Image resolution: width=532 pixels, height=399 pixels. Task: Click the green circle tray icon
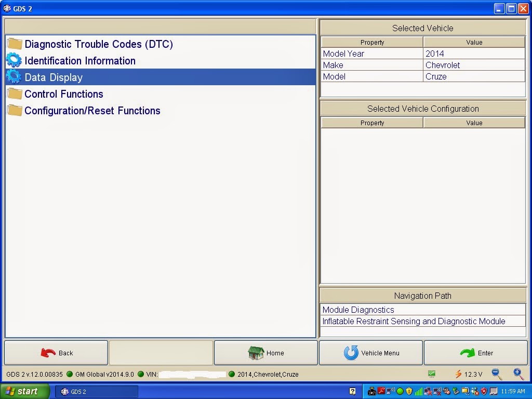click(x=400, y=391)
